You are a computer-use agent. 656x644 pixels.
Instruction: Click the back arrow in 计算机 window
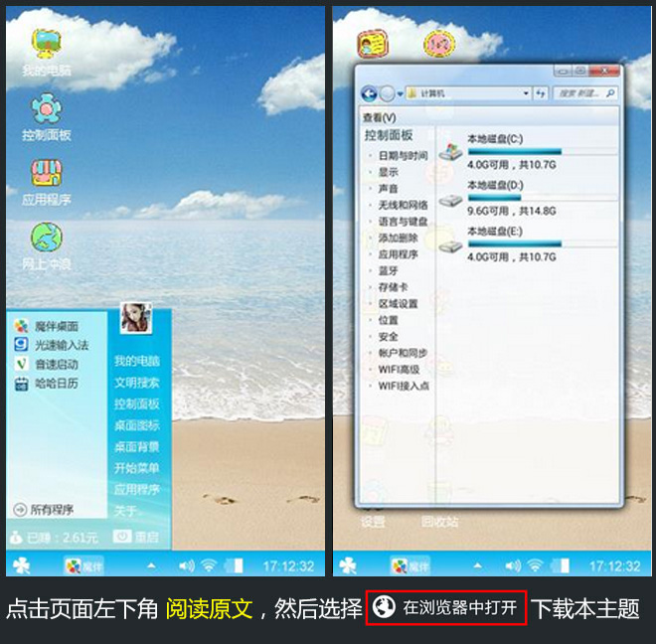point(369,93)
